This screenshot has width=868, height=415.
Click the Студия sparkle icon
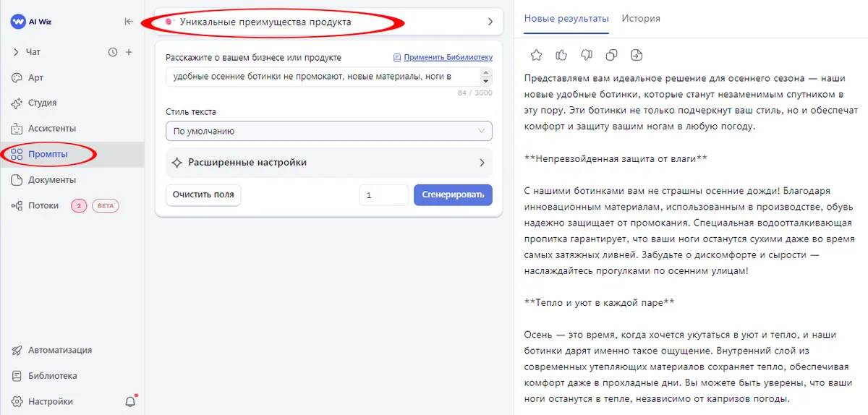click(x=17, y=103)
